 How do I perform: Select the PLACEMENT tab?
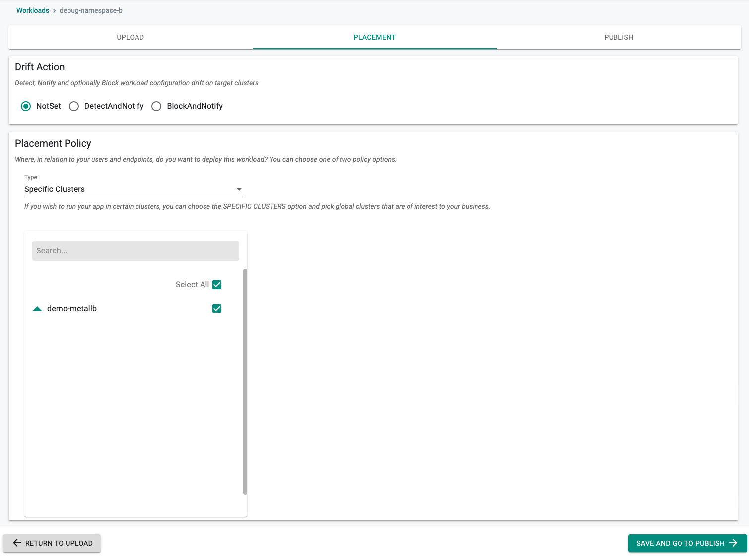(374, 37)
